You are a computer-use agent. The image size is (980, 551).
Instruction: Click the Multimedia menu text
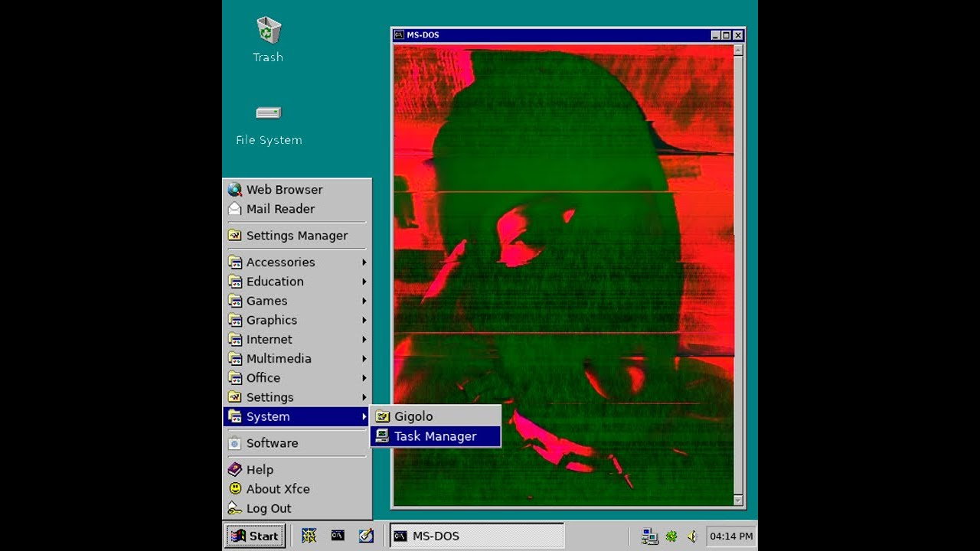(x=279, y=359)
